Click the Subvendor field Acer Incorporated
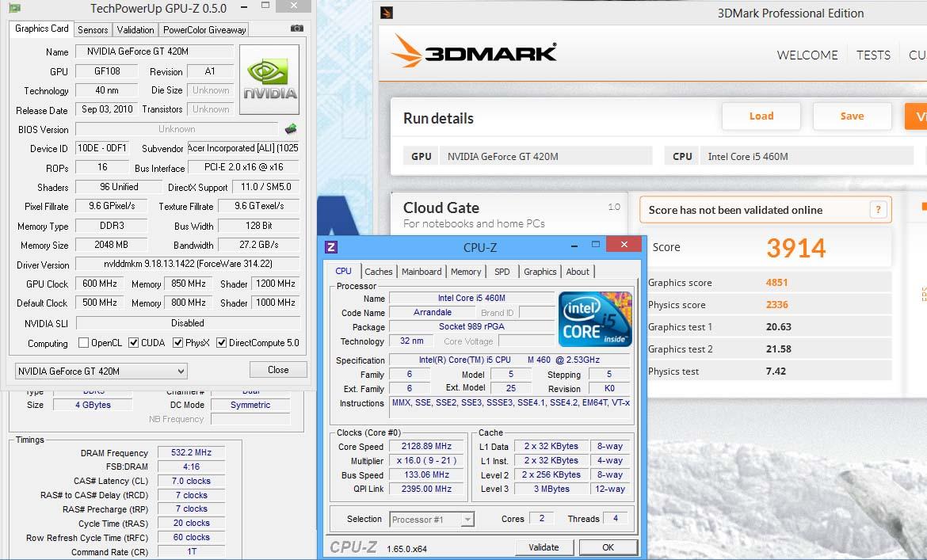 pos(243,147)
